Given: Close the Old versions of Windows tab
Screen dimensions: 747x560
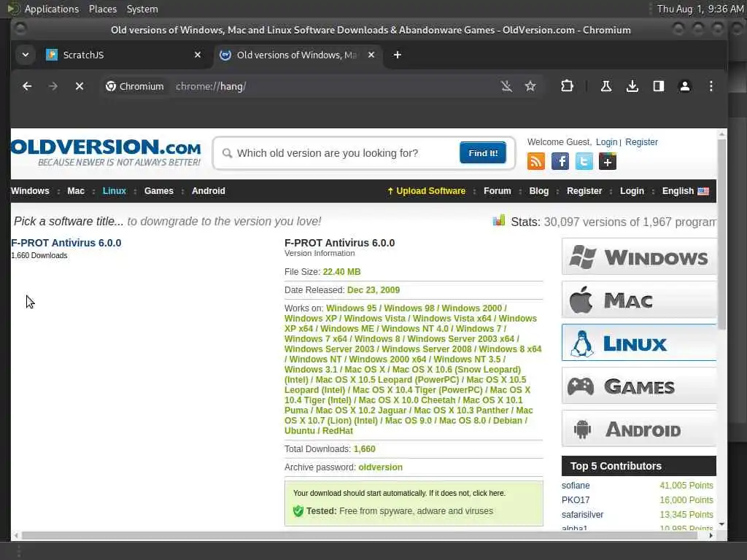Looking at the screenshot, I should point(371,55).
